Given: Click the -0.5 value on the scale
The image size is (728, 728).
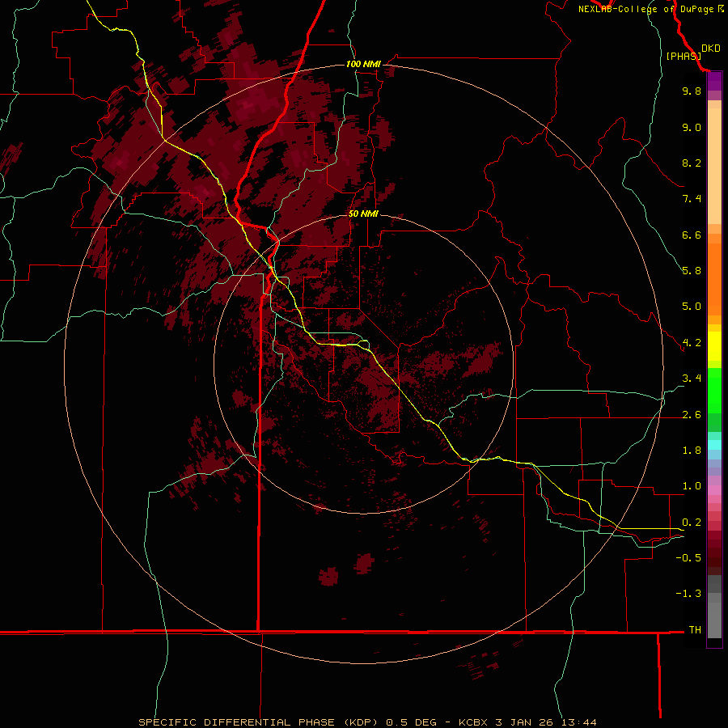Looking at the screenshot, I should [688, 558].
